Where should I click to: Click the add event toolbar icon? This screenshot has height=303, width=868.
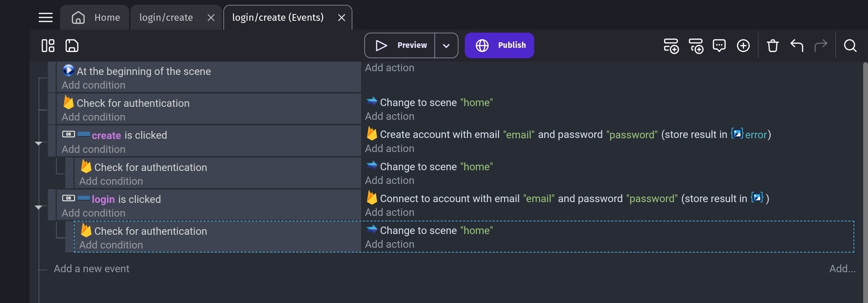coord(671,46)
